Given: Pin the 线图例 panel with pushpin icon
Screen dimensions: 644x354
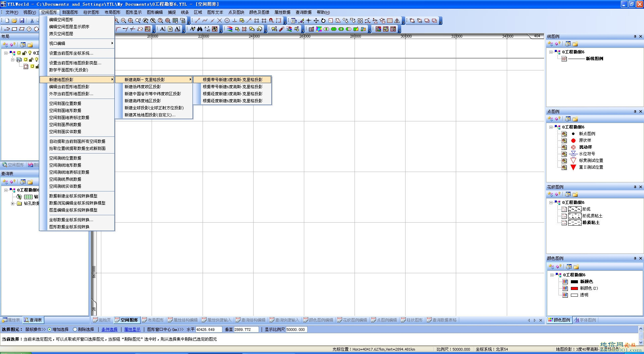Looking at the screenshot, I should pyautogui.click(x=635, y=37).
